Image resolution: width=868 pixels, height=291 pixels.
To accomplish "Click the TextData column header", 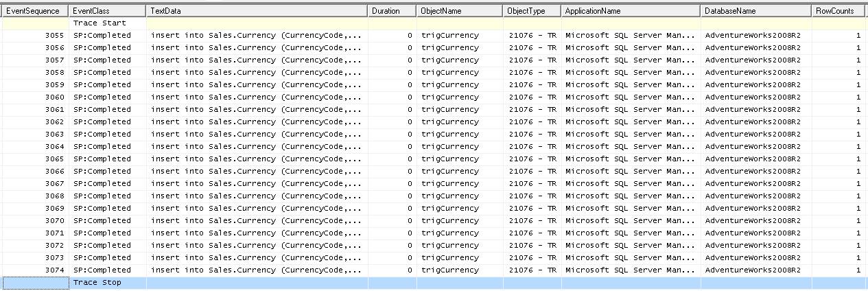I will (x=257, y=11).
